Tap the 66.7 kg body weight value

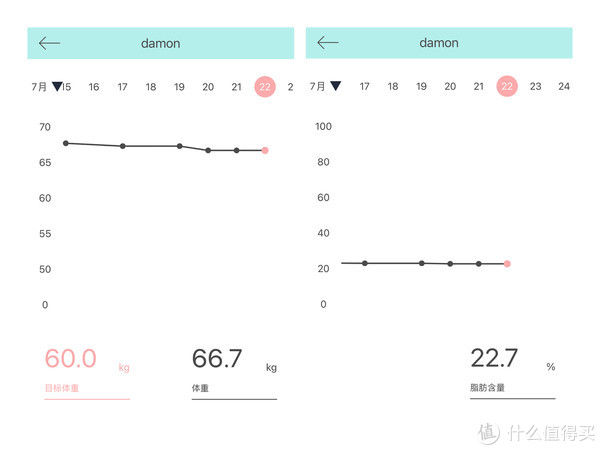tap(217, 359)
